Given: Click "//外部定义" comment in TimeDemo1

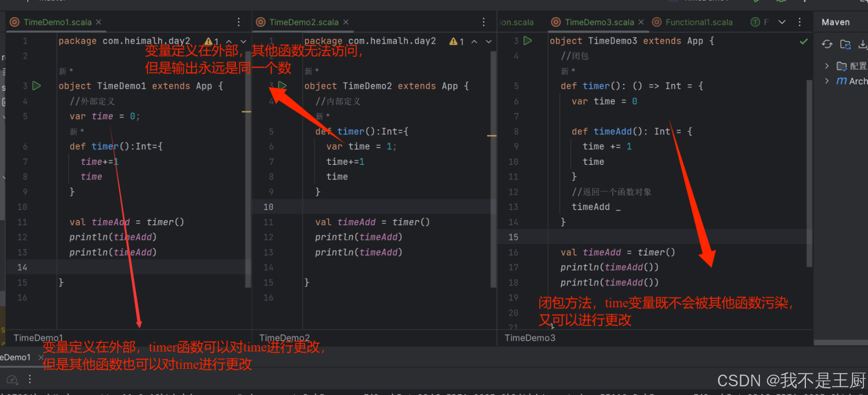Looking at the screenshot, I should coord(92,101).
